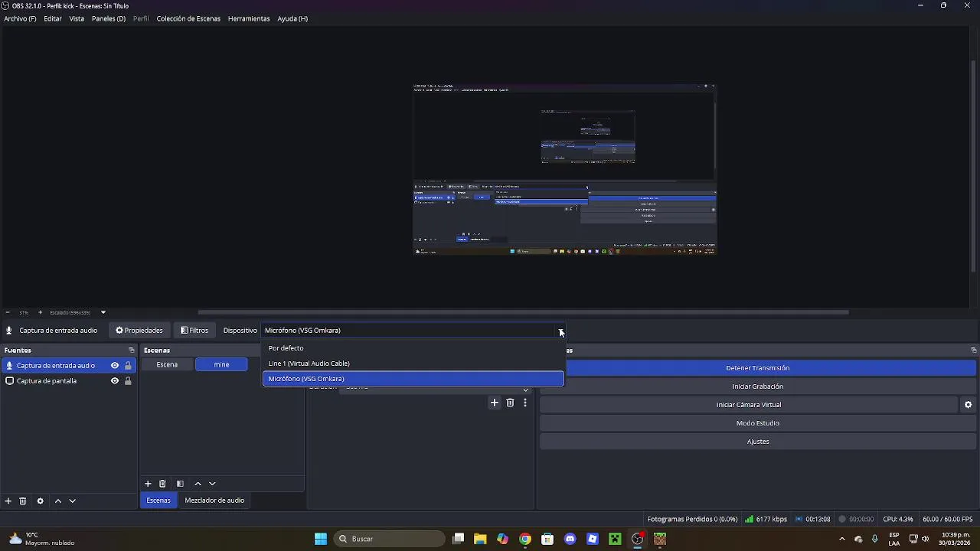
Task: Open Archivo (F) menu
Action: [x=20, y=18]
